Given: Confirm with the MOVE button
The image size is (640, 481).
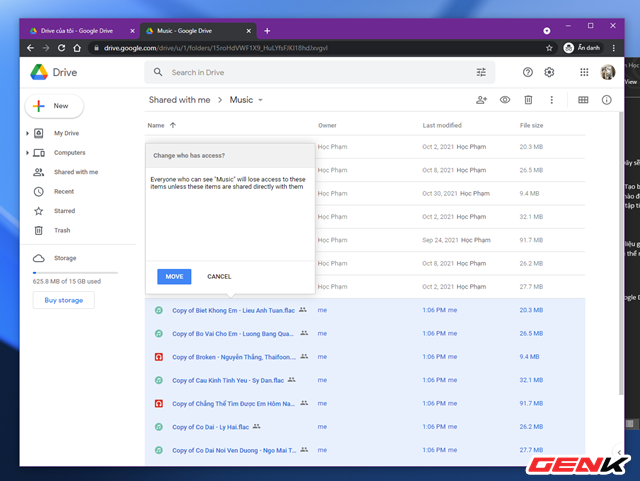Looking at the screenshot, I should 174,276.
